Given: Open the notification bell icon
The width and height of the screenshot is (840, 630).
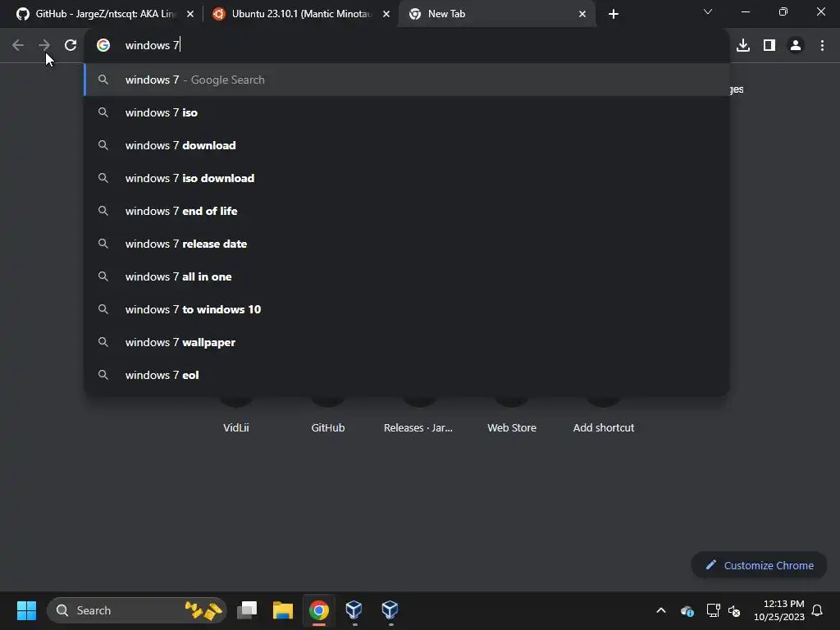Looking at the screenshot, I should click(x=817, y=610).
